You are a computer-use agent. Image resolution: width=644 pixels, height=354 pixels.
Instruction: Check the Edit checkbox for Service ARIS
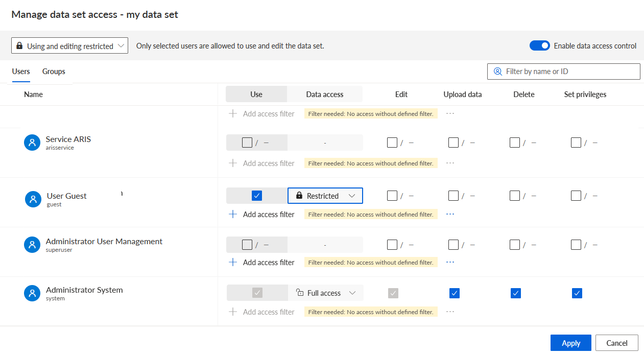click(392, 143)
